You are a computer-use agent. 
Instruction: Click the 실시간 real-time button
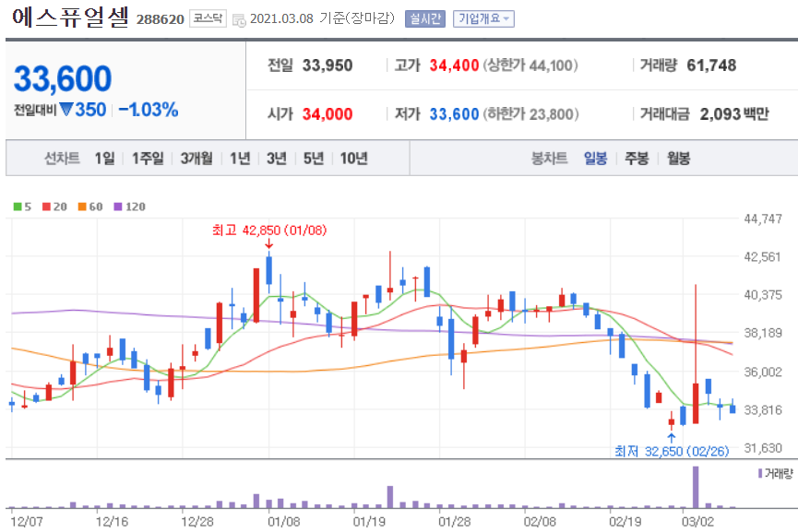425,18
